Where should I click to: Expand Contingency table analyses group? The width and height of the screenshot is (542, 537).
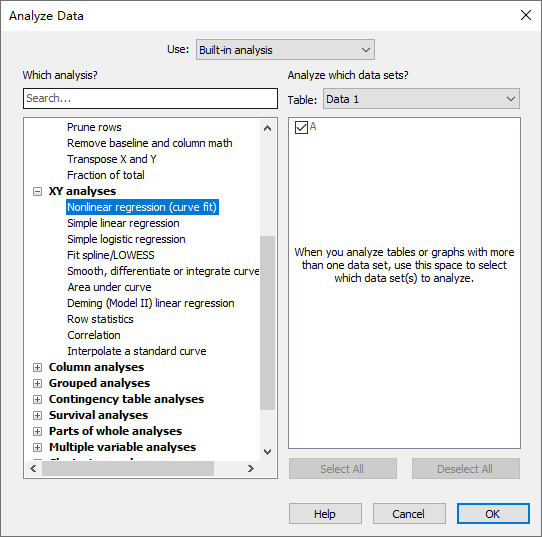(x=37, y=399)
